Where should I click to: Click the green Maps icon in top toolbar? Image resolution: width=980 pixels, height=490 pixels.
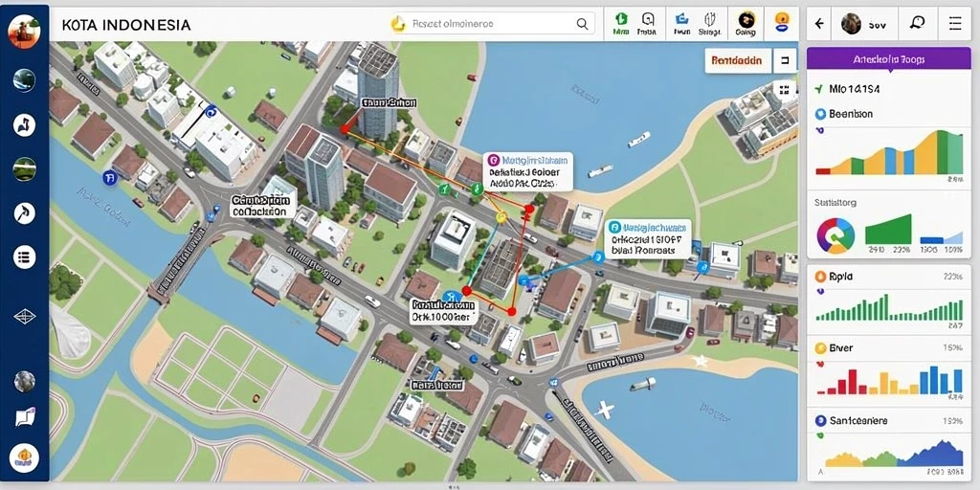621,24
